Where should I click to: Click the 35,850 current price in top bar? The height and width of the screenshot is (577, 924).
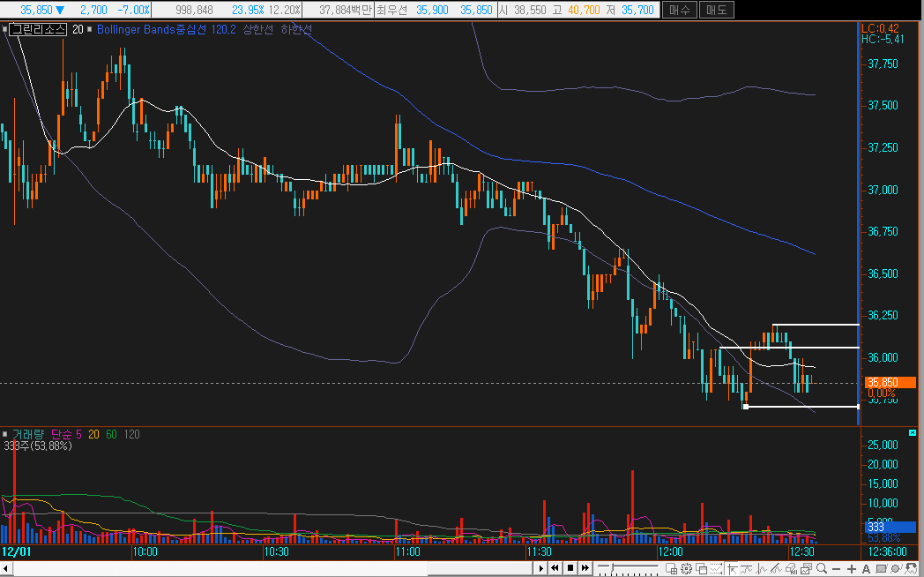(x=36, y=10)
